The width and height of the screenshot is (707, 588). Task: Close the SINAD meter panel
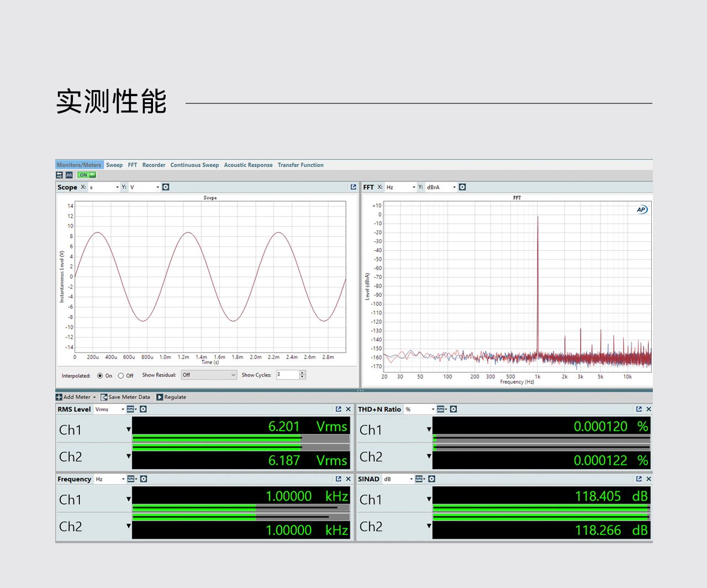[x=648, y=479]
